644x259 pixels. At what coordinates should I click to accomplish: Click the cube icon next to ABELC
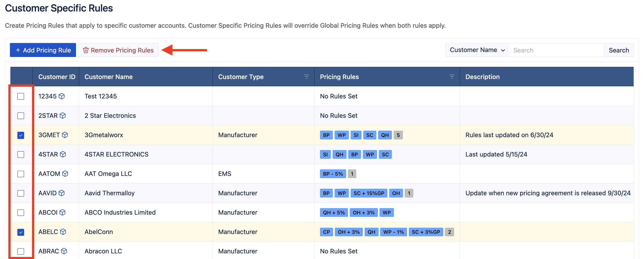click(63, 232)
